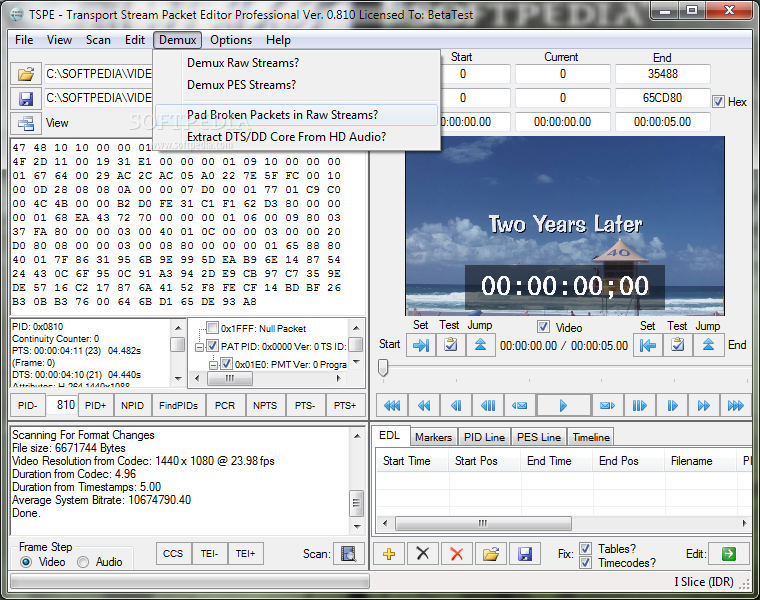Click triple rewind playback button
The height and width of the screenshot is (600, 760).
coord(392,406)
